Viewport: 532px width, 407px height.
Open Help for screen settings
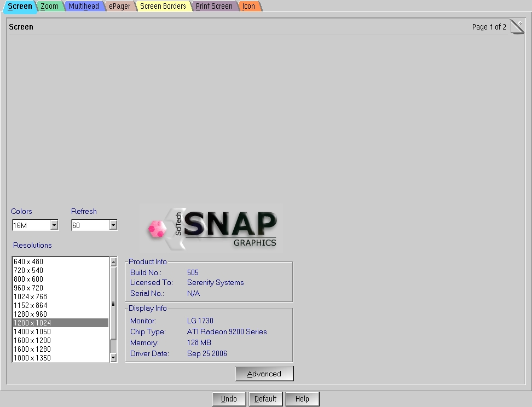[302, 399]
